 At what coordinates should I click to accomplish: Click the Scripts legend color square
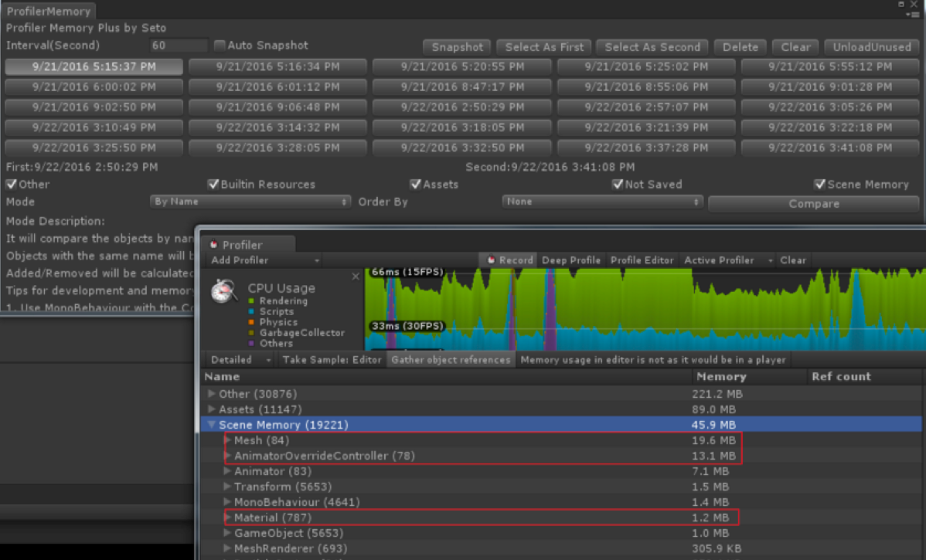[250, 312]
